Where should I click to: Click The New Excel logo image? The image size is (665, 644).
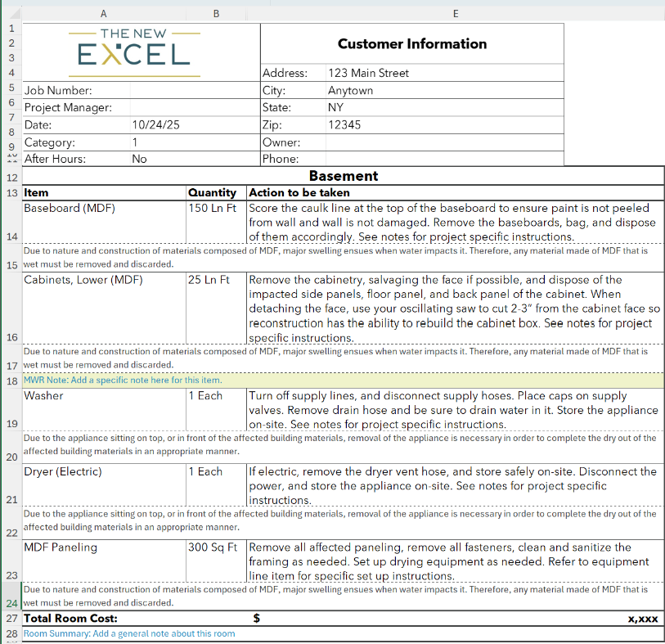[x=134, y=52]
